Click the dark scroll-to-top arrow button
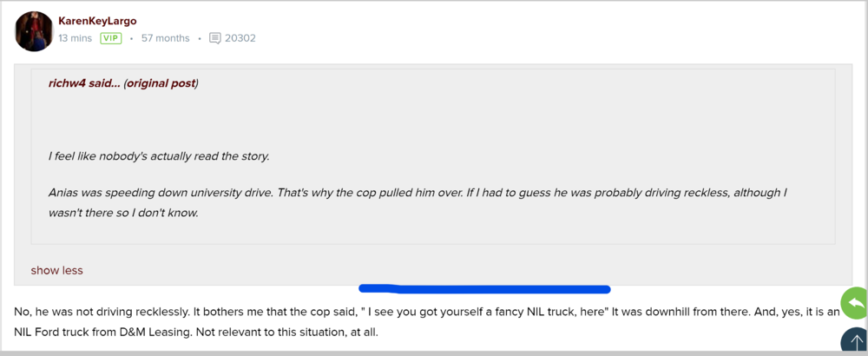This screenshot has width=868, height=356. coord(856,342)
